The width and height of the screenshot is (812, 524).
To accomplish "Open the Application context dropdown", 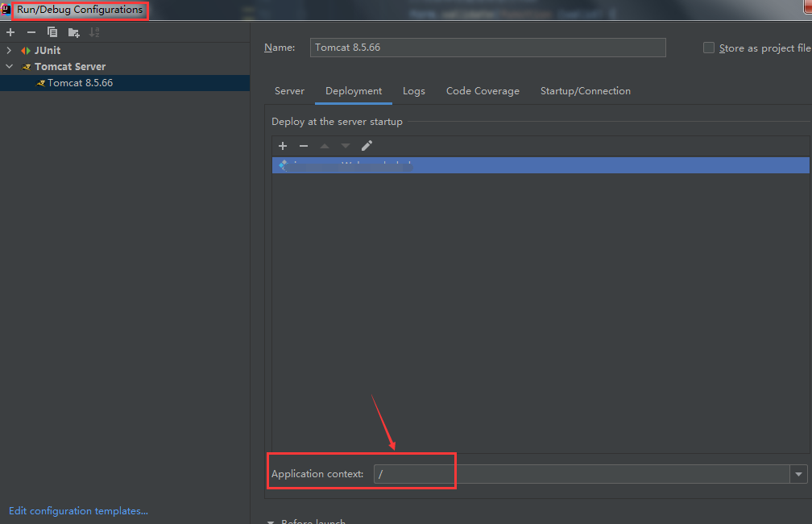I will pos(798,474).
